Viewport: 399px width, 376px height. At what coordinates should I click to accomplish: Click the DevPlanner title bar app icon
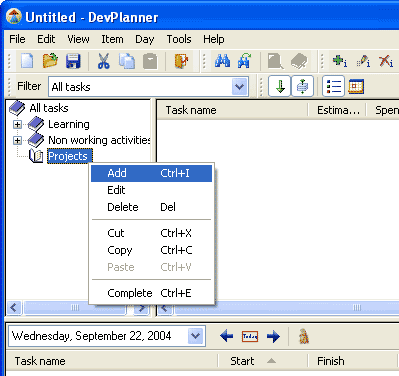(x=13, y=17)
